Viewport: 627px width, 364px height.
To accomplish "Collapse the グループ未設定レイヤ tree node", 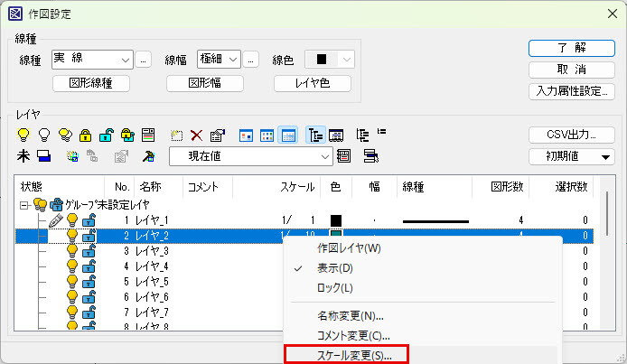I will coord(24,204).
